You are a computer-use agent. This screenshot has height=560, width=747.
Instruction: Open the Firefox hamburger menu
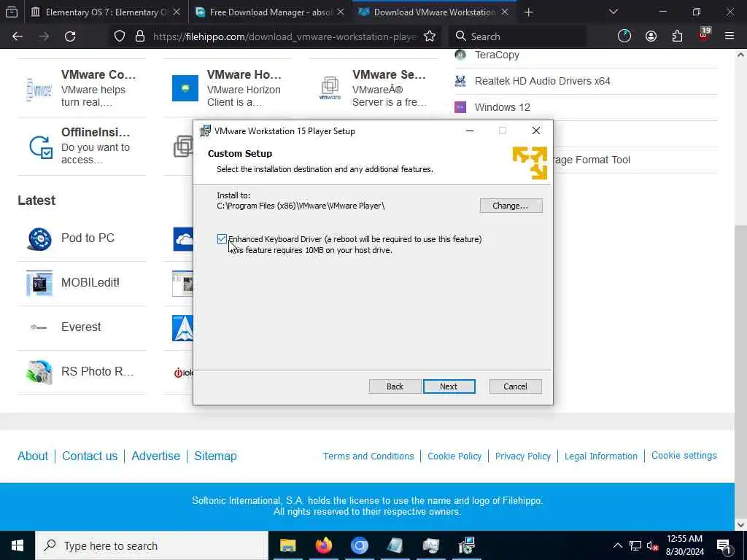pyautogui.click(x=729, y=36)
